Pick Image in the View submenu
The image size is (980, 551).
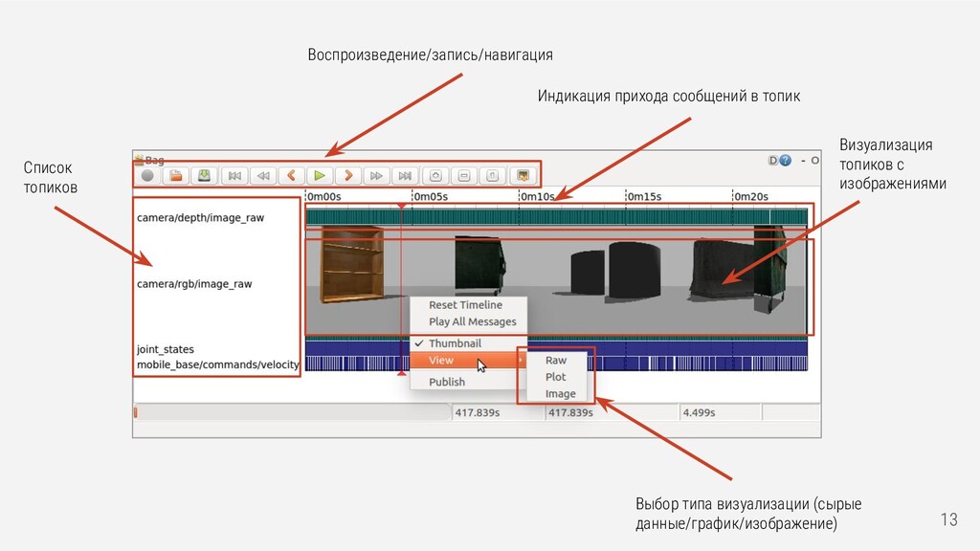tap(560, 394)
